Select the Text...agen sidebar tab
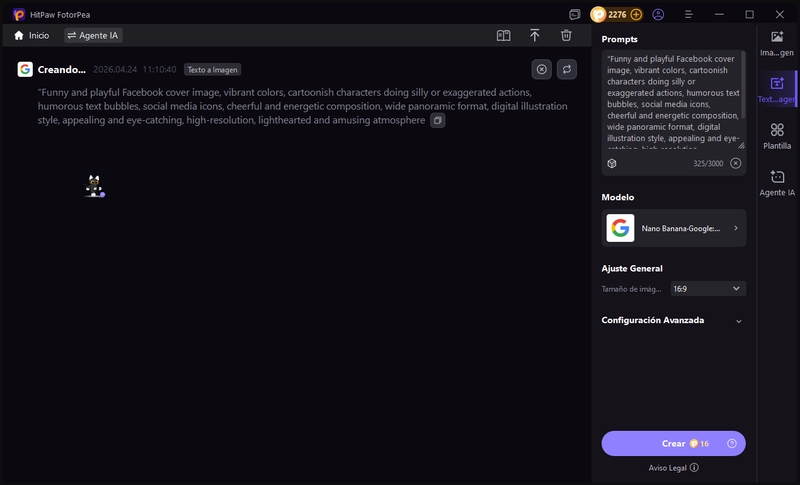 777,89
